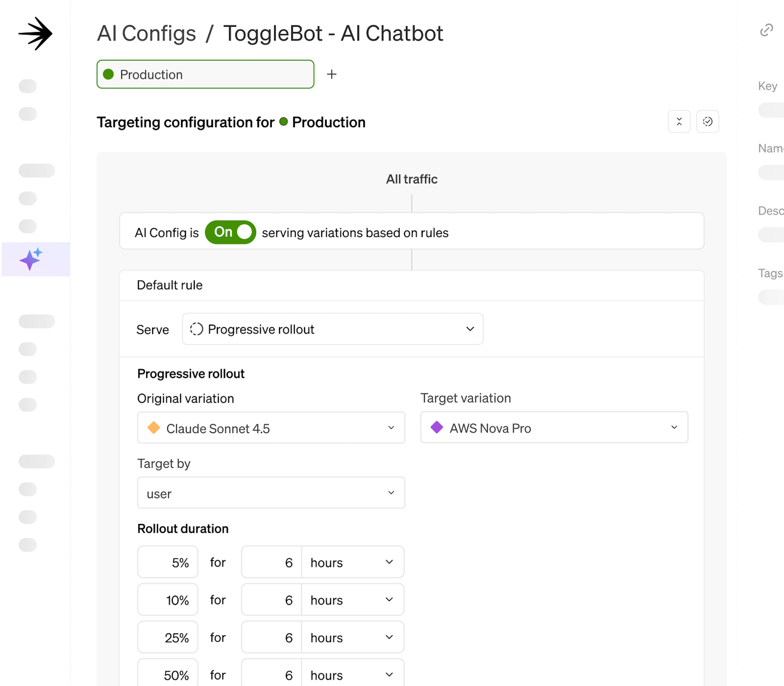Expand the Original variation dropdown
This screenshot has height=686, width=784.
(271, 428)
